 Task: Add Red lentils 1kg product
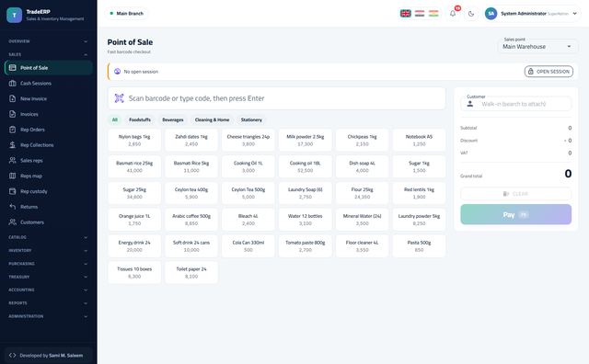click(419, 193)
